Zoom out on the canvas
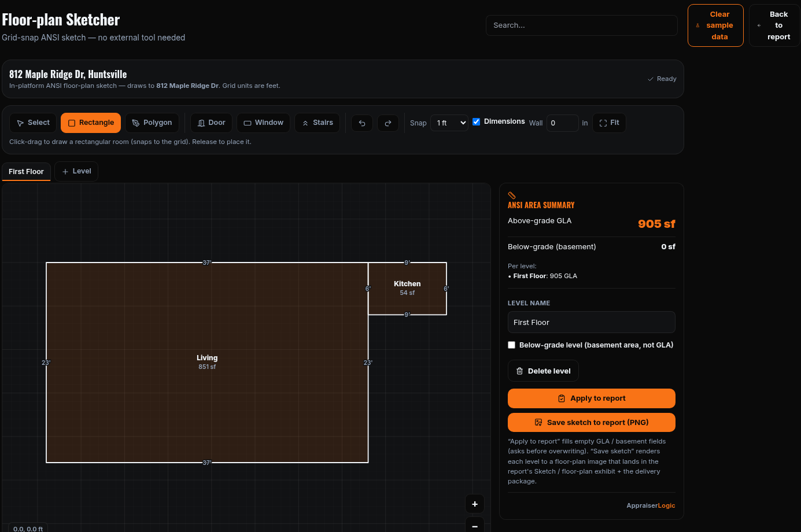 [475, 526]
